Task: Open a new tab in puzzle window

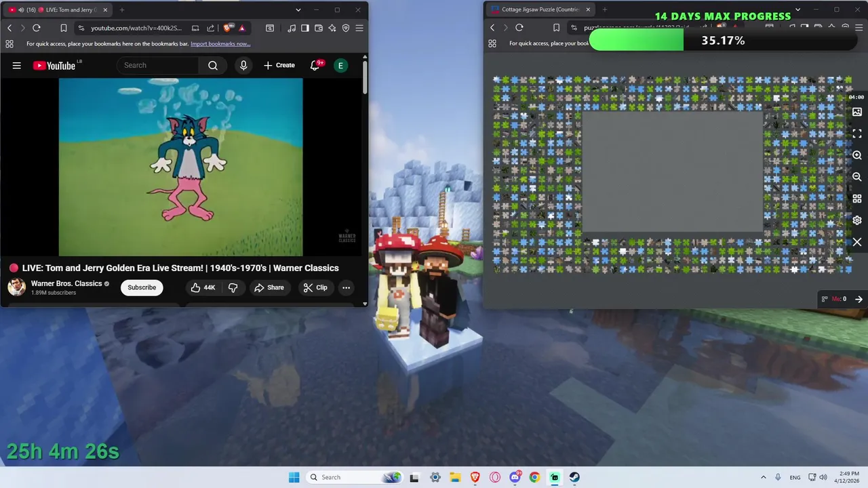Action: click(x=605, y=9)
